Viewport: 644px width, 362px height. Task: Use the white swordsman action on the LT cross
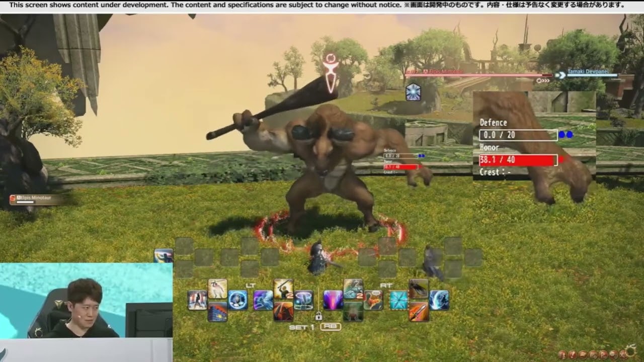coord(217,289)
